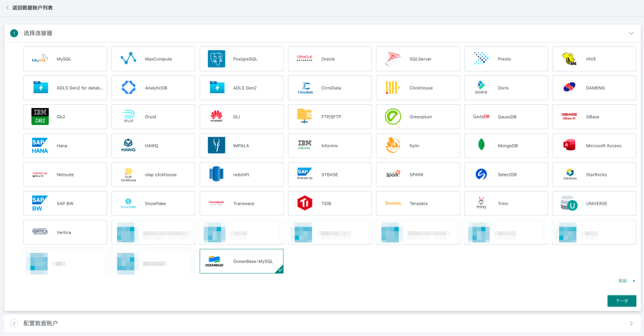Click the GBase connector label
This screenshot has height=336, width=644.
[592, 117]
